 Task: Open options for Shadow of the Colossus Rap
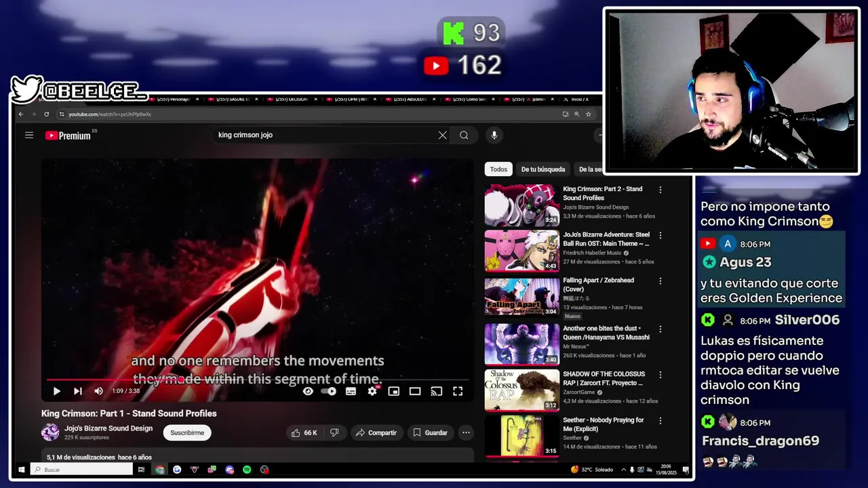(660, 375)
